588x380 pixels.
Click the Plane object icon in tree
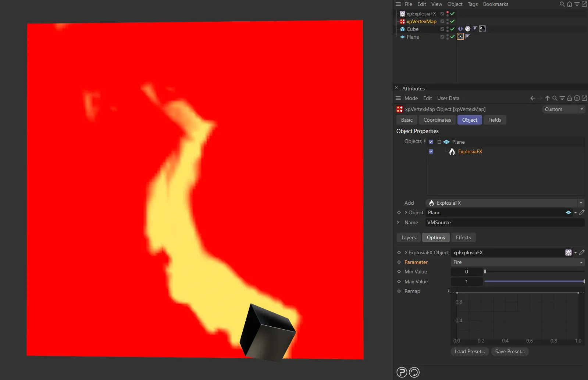402,37
